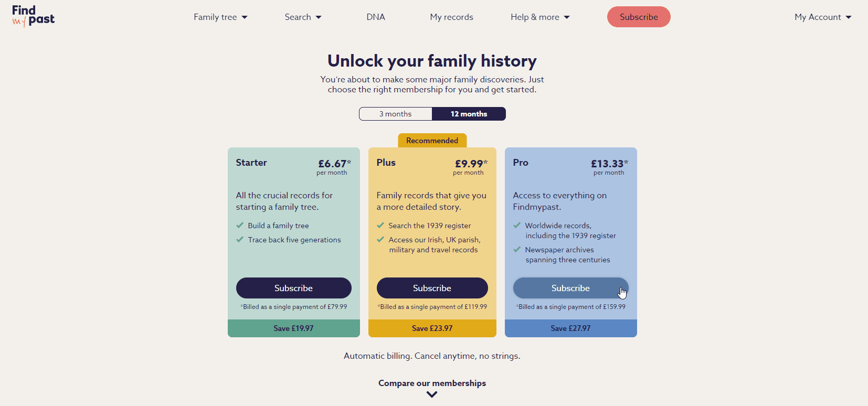
Task: Expand Compare our memberships section
Action: coord(432,383)
